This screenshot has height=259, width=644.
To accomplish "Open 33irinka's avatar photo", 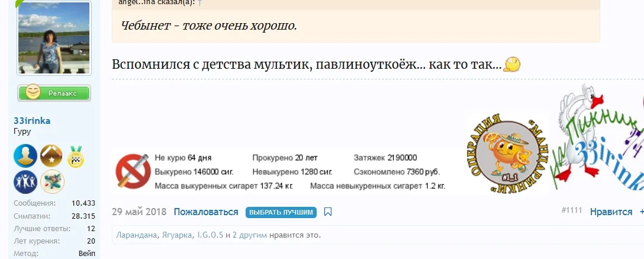I will click(x=54, y=38).
